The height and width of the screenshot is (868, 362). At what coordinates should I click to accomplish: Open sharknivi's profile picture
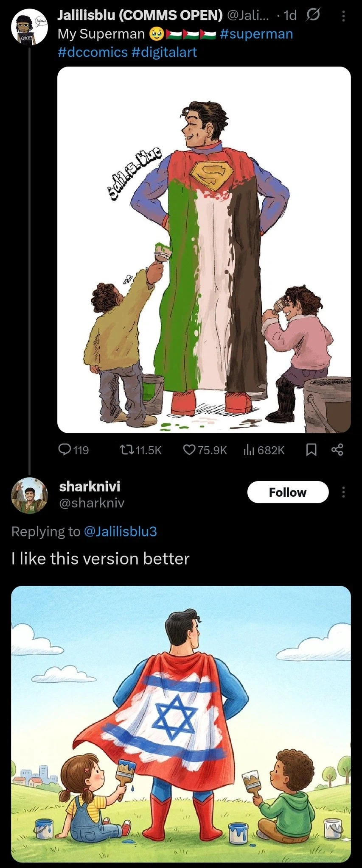tap(29, 495)
